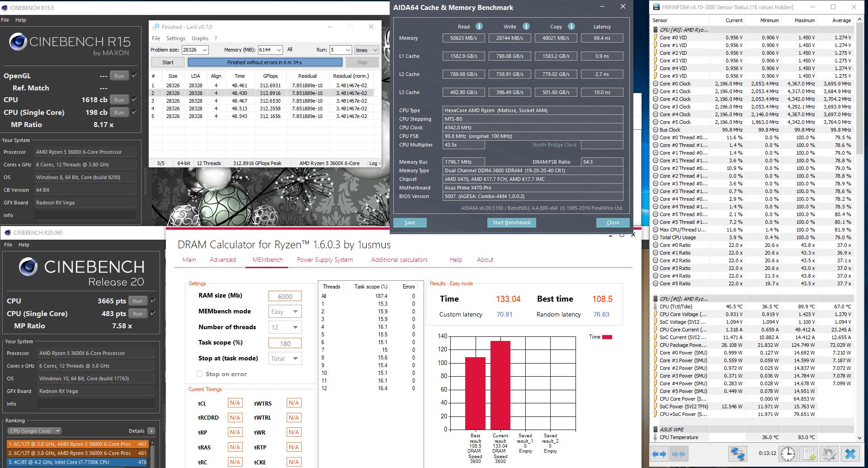
Task: Click Save button in AIDA64
Action: tap(410, 222)
